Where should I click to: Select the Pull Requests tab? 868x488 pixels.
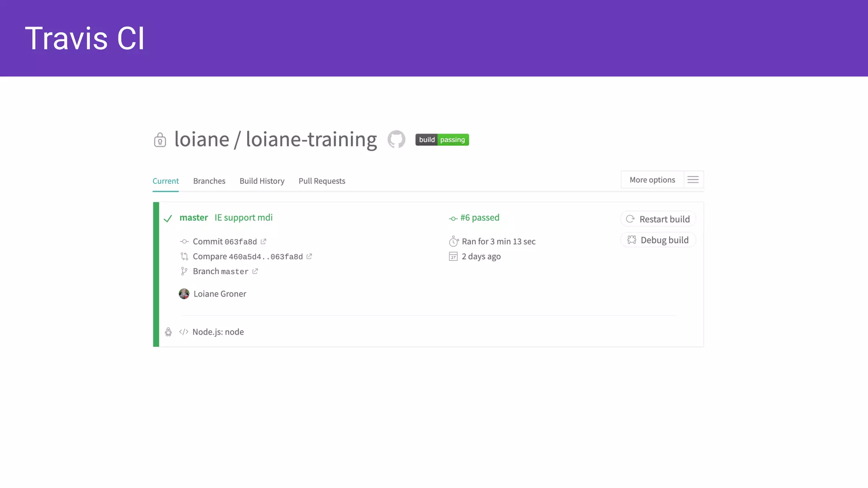(x=322, y=181)
